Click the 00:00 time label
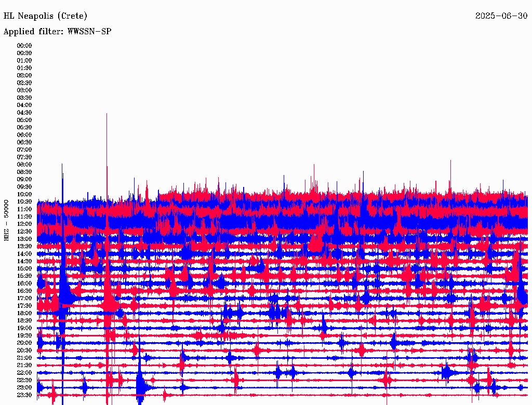 [x=24, y=46]
